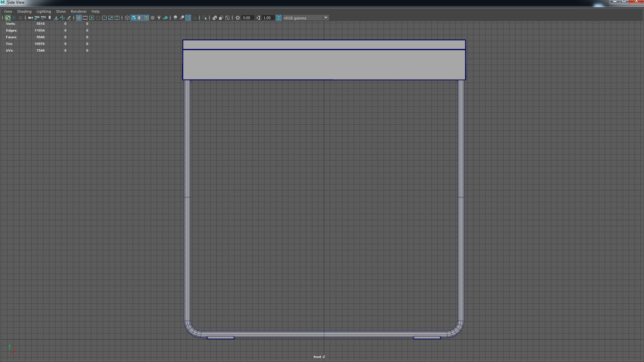The height and width of the screenshot is (362, 644).
Task: Click the isolate select icon
Action: point(205,18)
